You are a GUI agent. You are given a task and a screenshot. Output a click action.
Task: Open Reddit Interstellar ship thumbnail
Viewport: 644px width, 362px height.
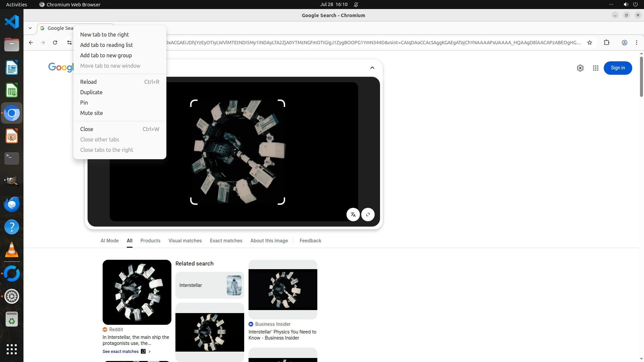(x=137, y=292)
